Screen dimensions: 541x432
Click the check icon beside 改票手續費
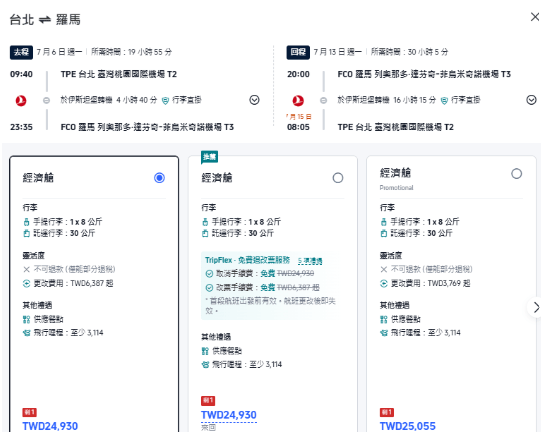click(x=209, y=288)
